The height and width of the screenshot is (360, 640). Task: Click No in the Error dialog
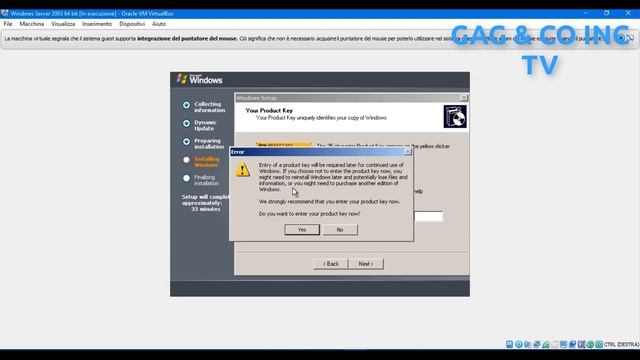[340, 229]
